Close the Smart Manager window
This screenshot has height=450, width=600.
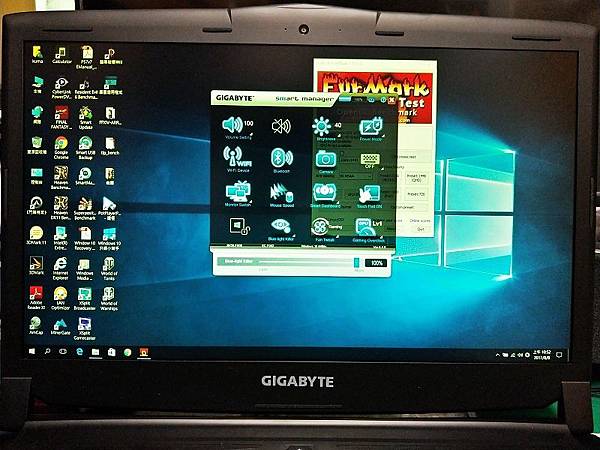[391, 100]
